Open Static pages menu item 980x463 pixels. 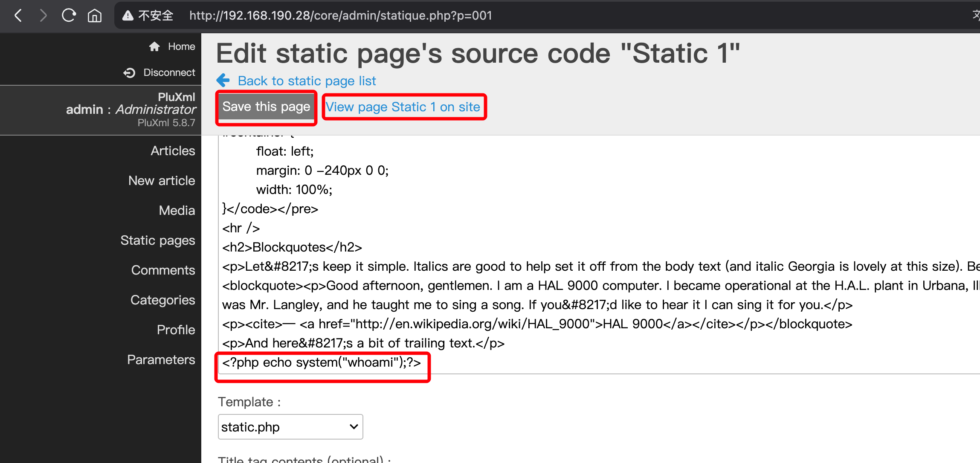[x=157, y=240]
